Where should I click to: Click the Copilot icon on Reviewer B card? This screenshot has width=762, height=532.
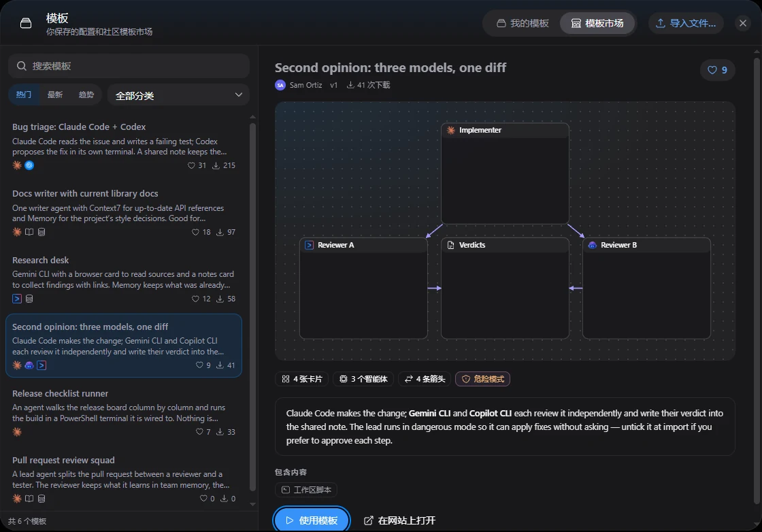[x=593, y=245]
